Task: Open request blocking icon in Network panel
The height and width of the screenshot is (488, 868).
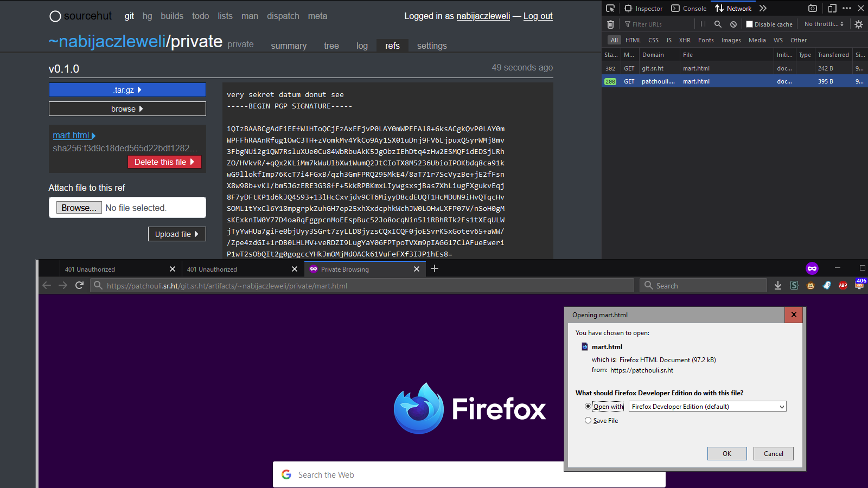Action: tap(733, 24)
